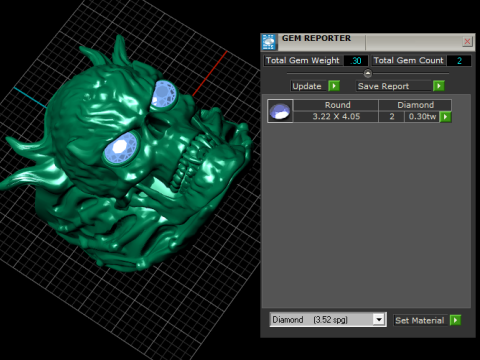Click the gem quantity cell showing 2

(392, 117)
